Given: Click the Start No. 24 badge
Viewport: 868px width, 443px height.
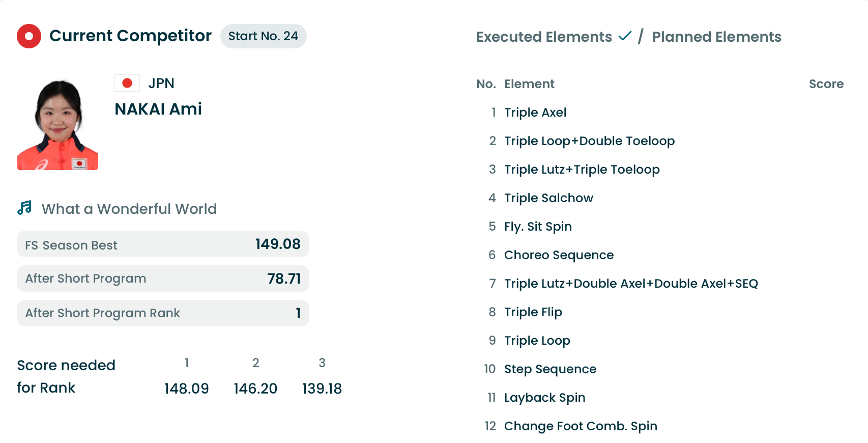Looking at the screenshot, I should [x=263, y=36].
